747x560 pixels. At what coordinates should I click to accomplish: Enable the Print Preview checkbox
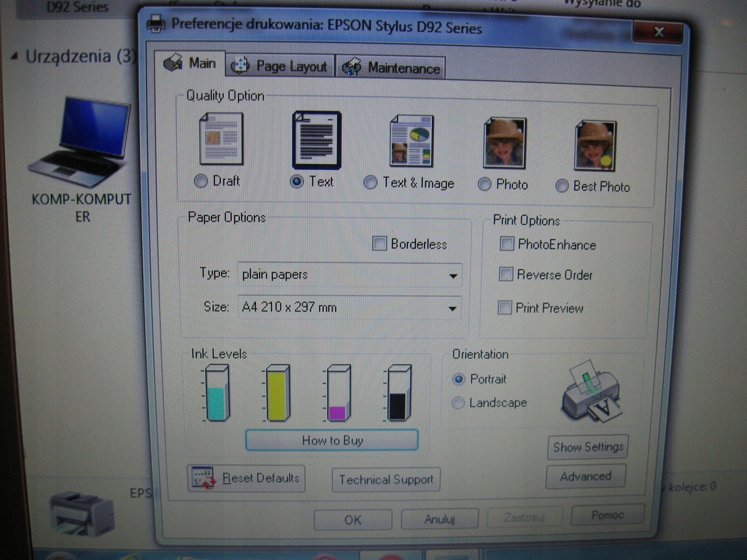[x=505, y=308]
